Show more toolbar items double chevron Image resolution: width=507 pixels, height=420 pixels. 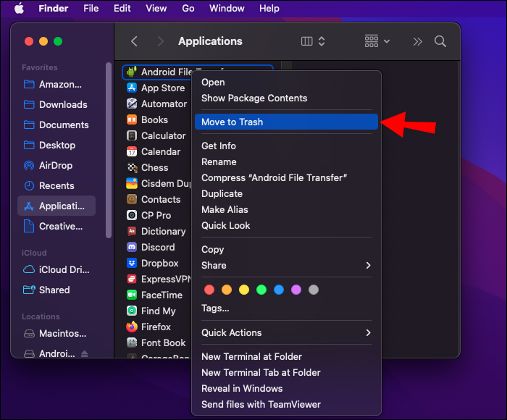tap(417, 42)
